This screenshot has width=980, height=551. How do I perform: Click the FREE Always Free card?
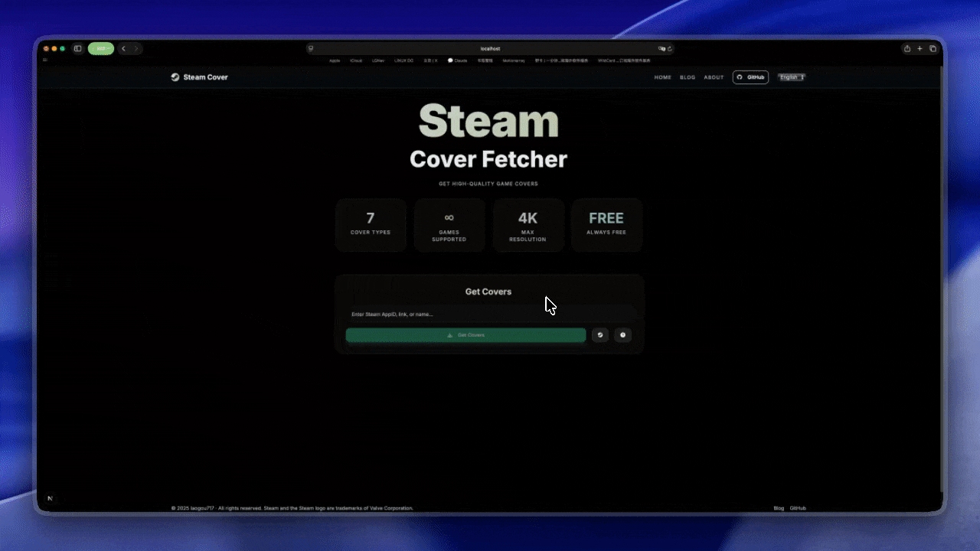pyautogui.click(x=606, y=225)
